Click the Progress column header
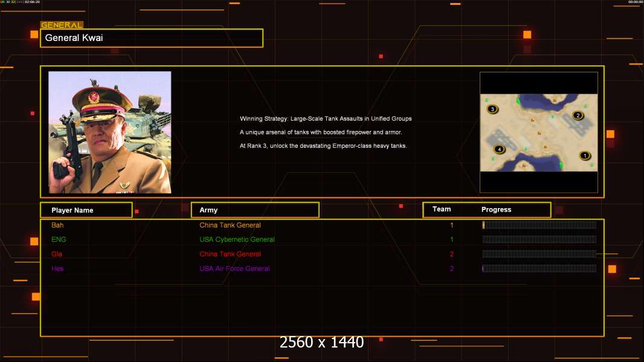Screen dimensions: 644x362 (x=496, y=209)
